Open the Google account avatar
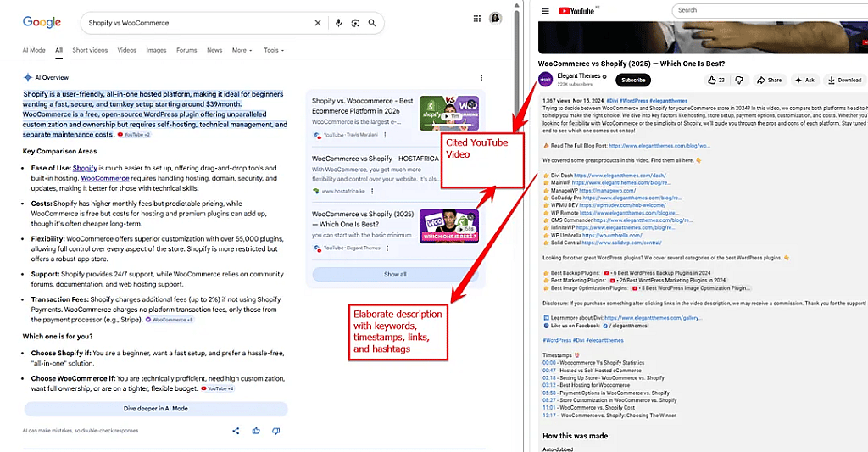 [495, 19]
